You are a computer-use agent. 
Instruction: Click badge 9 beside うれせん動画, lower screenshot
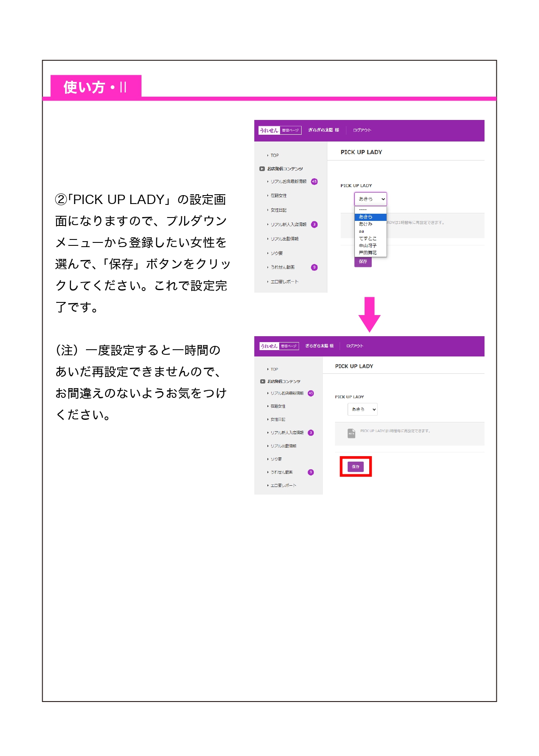[311, 472]
